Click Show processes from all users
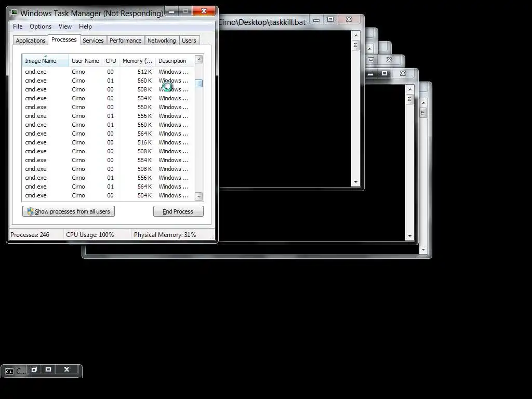532x399 pixels. click(x=69, y=211)
